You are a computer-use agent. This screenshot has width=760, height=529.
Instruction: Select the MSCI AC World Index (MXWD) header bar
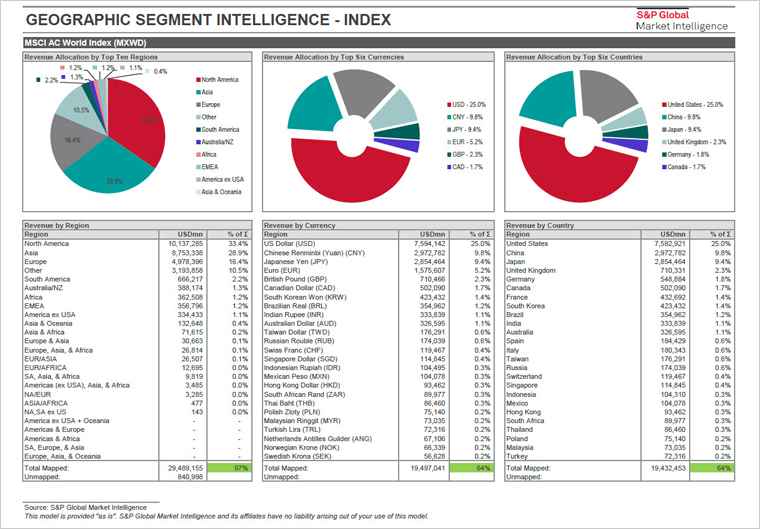pos(379,43)
